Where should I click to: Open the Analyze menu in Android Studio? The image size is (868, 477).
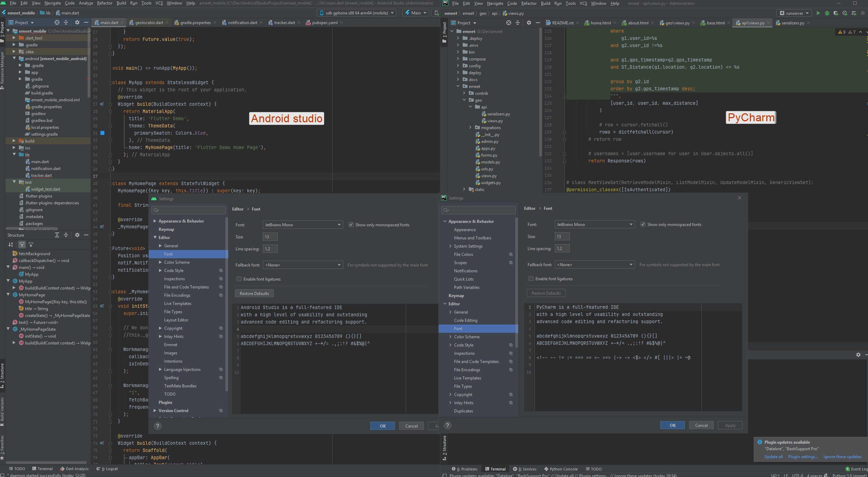86,3
